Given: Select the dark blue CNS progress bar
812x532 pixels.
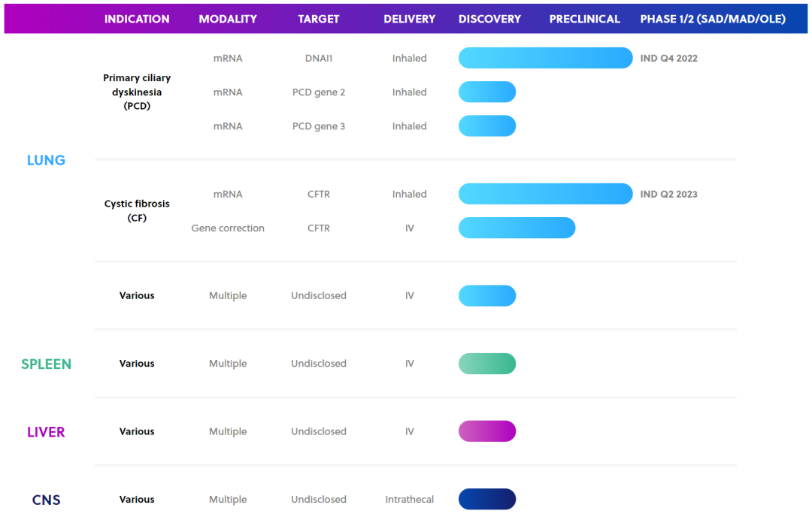Looking at the screenshot, I should tap(487, 499).
